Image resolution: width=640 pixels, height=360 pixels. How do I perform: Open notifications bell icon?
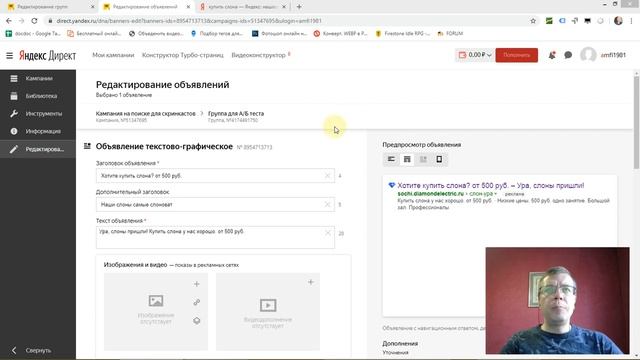(552, 55)
